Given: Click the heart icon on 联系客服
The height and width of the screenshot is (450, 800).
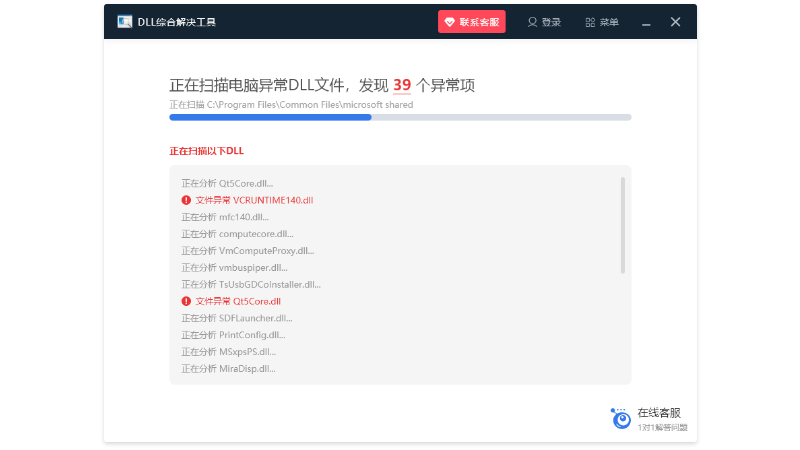Looking at the screenshot, I should click(x=450, y=22).
